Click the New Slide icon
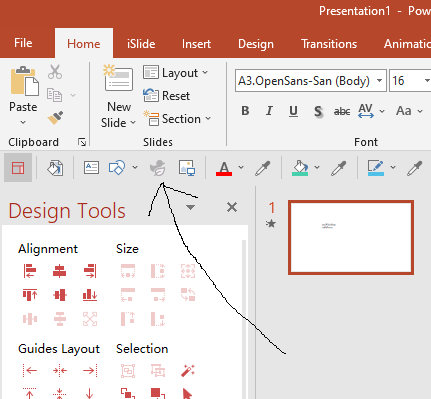Screen dimensions: 431x399 click(118, 78)
